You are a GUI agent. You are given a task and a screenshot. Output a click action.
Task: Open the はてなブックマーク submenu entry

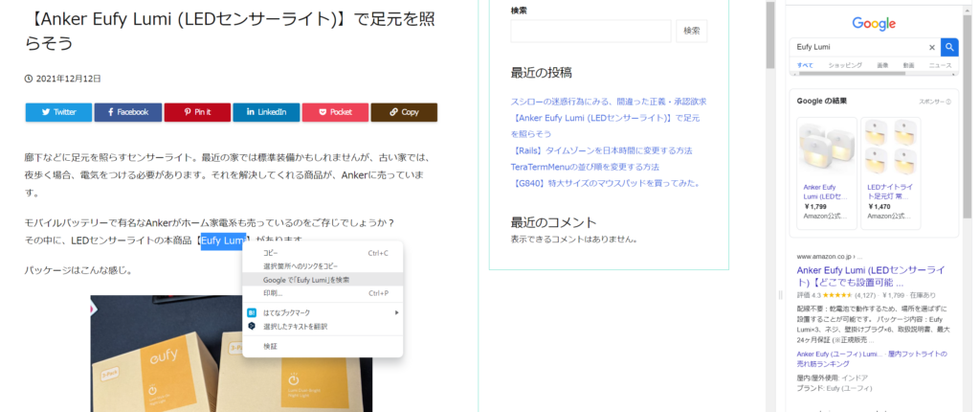point(323,312)
